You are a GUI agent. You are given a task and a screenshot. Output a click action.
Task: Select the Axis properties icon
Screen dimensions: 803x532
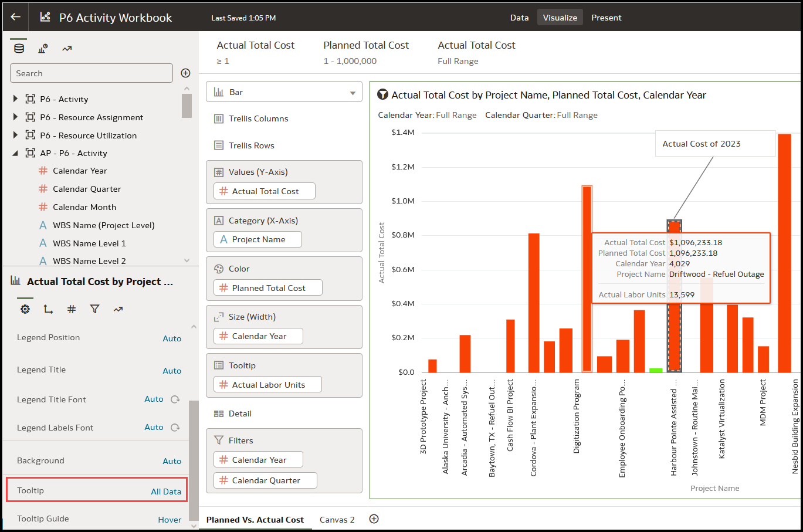pos(48,309)
